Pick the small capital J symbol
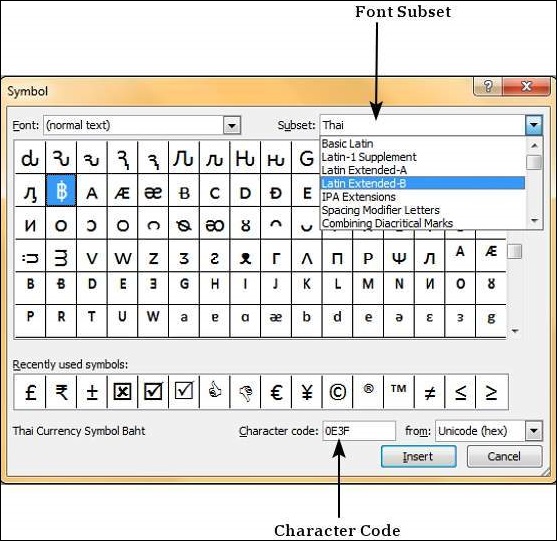The height and width of the screenshot is (541, 557). 276,288
